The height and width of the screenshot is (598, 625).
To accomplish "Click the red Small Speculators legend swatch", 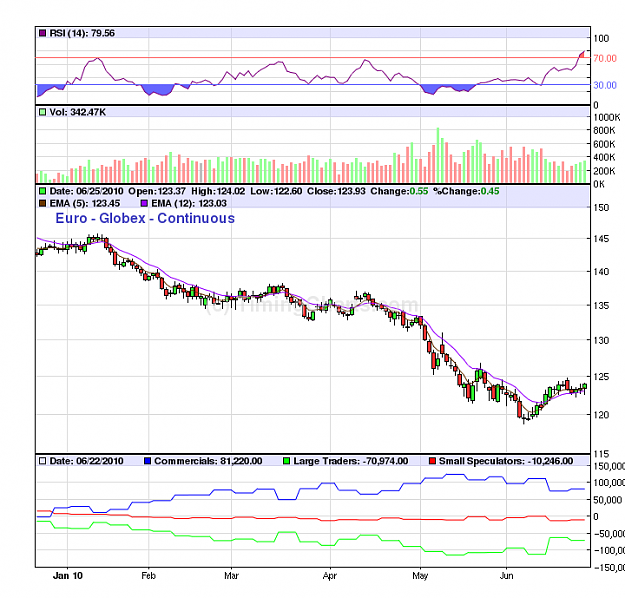I will (x=432, y=461).
